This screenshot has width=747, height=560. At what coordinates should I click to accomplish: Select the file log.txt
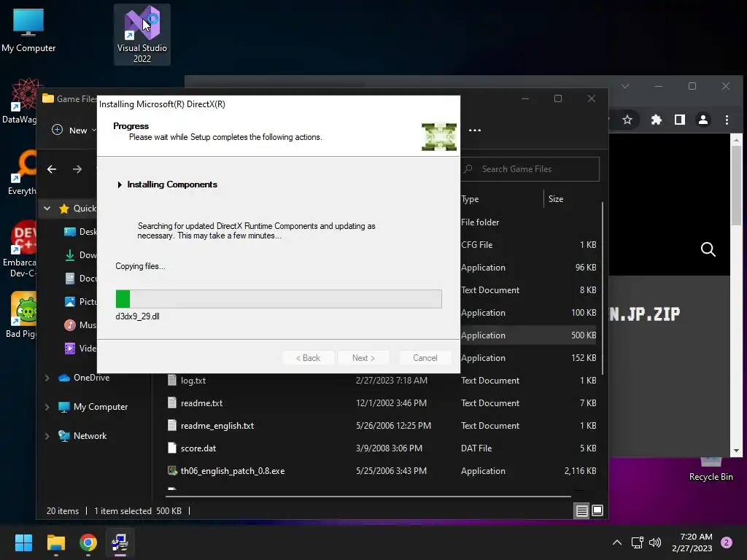381,381
